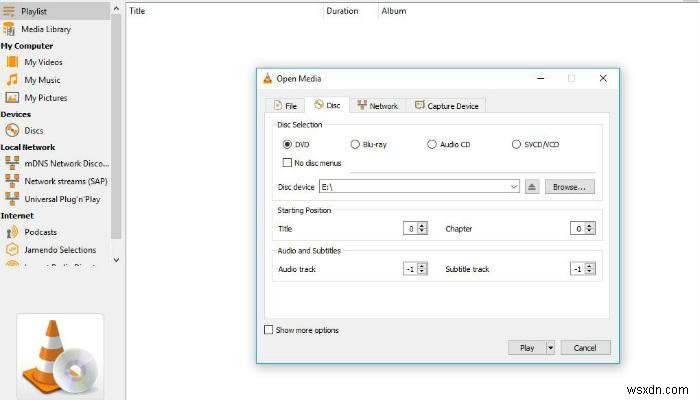Screen dimensions: 700x400
Task: Minimize the Open Media dialog
Action: click(541, 79)
